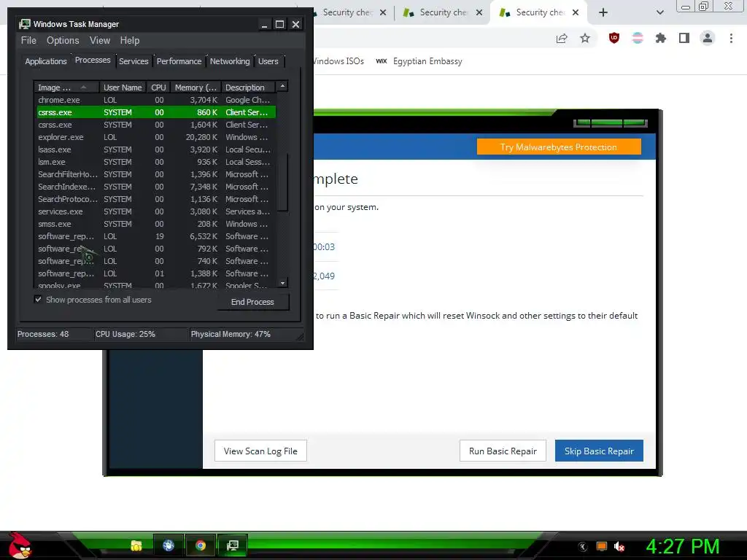747x560 pixels.
Task: Click the Task Manager title bar icon
Action: pyautogui.click(x=24, y=24)
